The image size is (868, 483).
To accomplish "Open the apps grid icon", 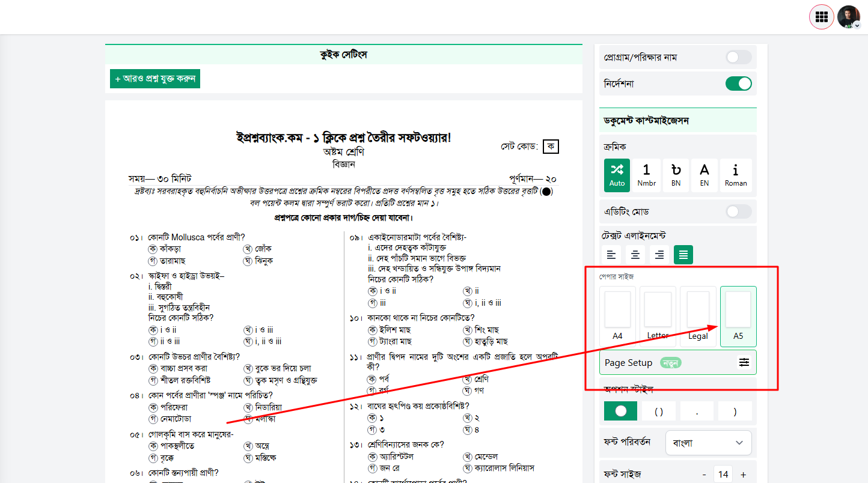I will pos(821,17).
